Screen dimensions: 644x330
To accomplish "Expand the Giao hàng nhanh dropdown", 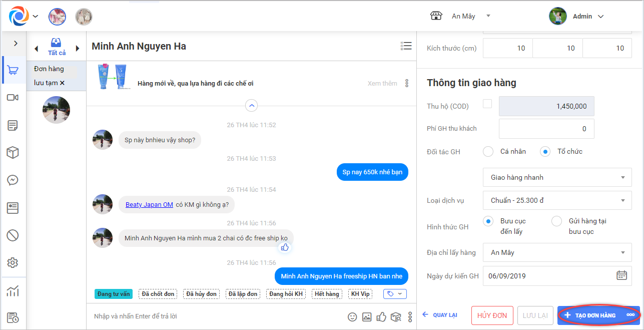I will 556,177.
